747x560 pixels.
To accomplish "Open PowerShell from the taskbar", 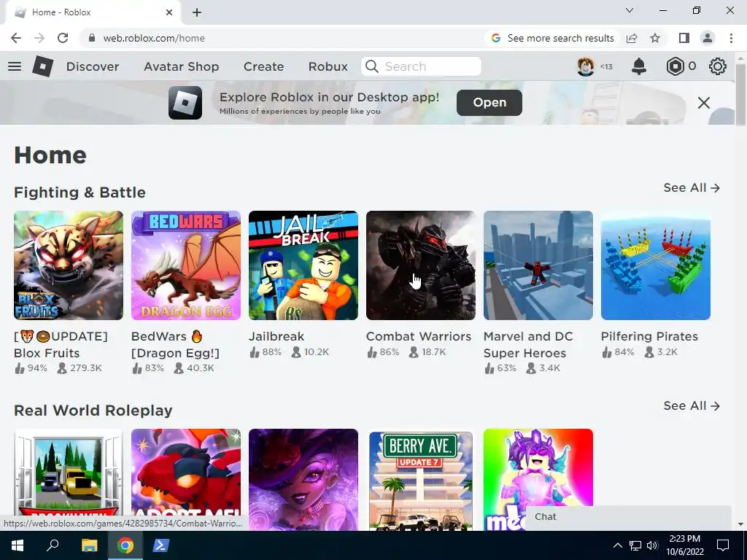I will [160, 545].
